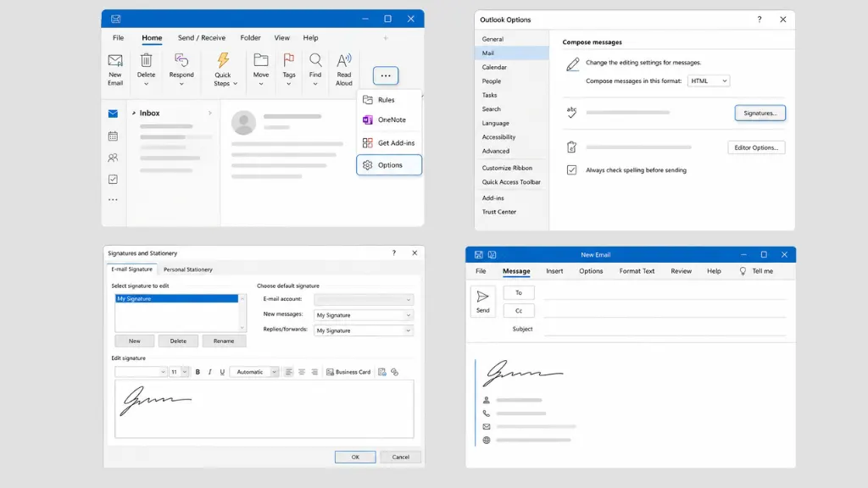Viewport: 868px width, 488px height.
Task: Click the Delete button under the signature list
Action: pyautogui.click(x=178, y=341)
